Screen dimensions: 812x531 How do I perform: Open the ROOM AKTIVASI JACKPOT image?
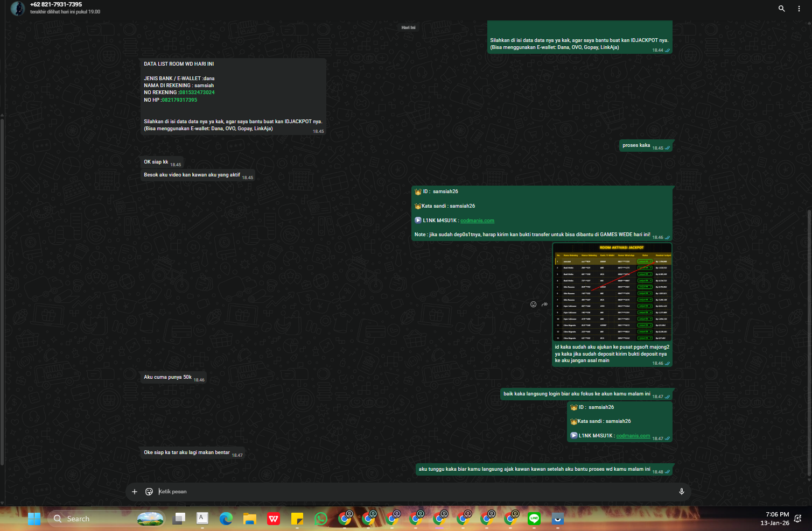point(612,292)
